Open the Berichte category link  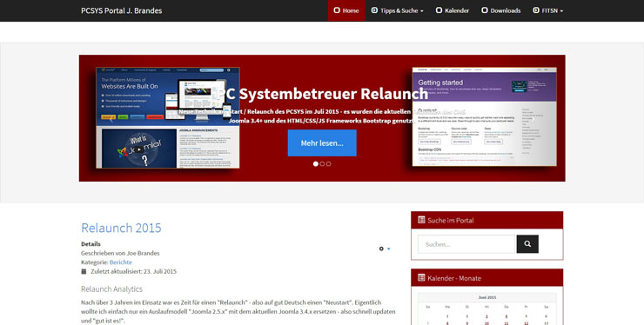coord(121,262)
